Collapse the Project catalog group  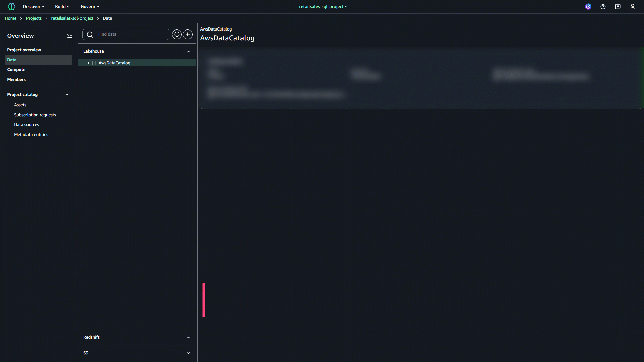point(67,95)
